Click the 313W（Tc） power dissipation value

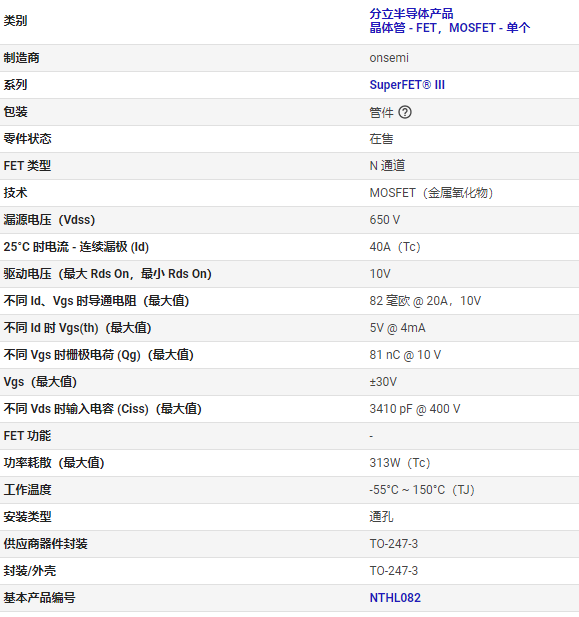(400, 462)
